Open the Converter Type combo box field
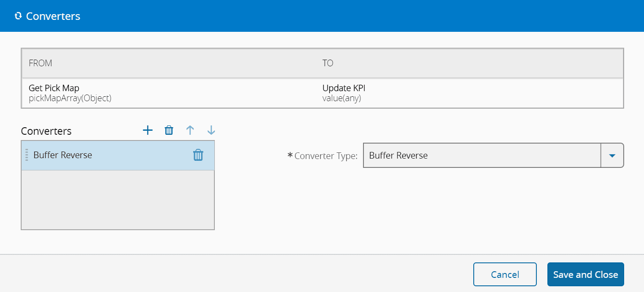This screenshot has width=644, height=292. [x=482, y=155]
